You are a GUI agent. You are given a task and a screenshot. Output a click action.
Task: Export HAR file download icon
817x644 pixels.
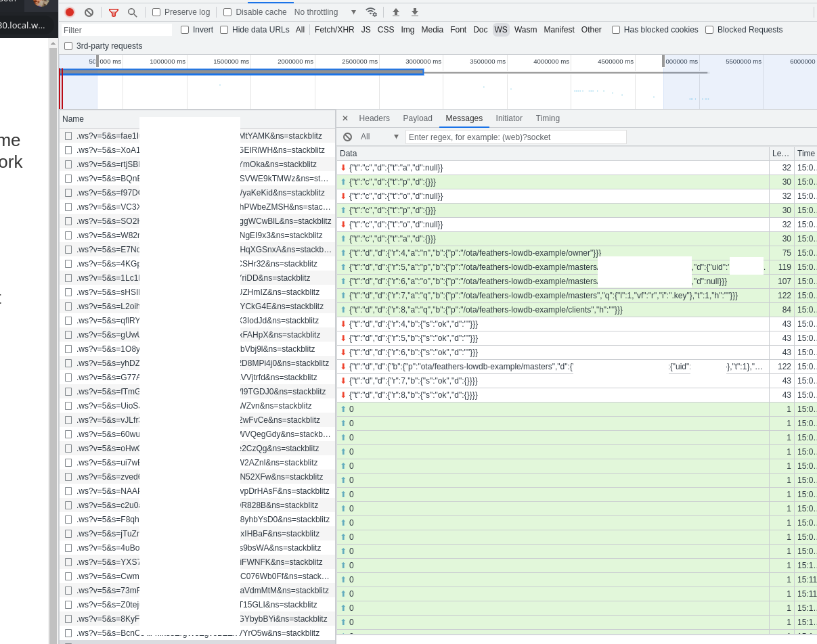pyautogui.click(x=415, y=12)
